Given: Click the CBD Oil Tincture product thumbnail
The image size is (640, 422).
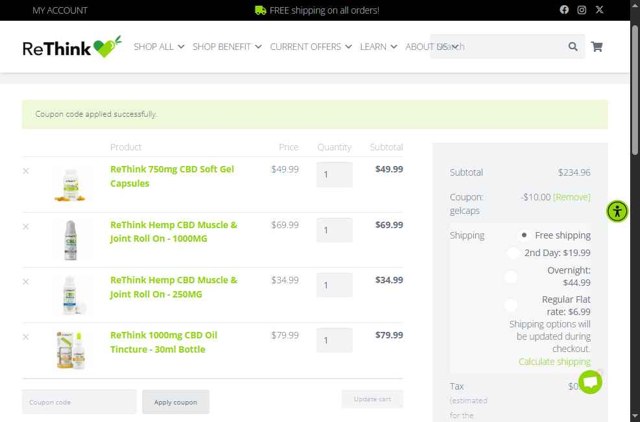Looking at the screenshot, I should coord(71,350).
